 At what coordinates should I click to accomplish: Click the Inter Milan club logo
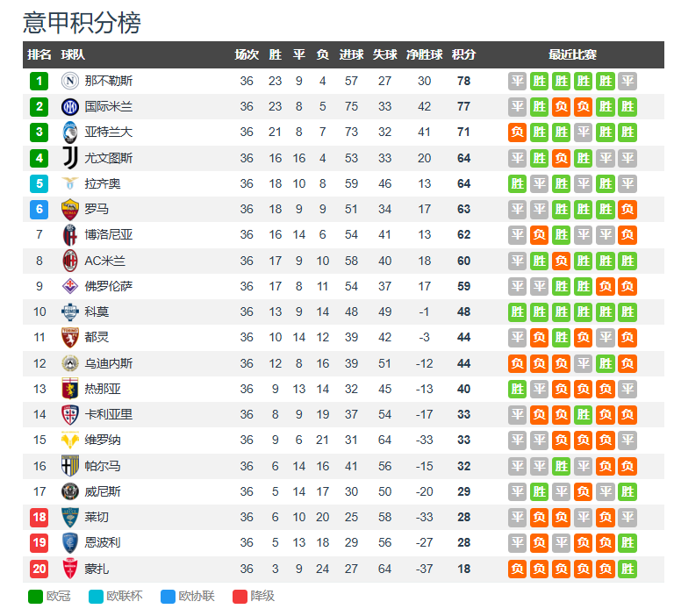point(70,106)
